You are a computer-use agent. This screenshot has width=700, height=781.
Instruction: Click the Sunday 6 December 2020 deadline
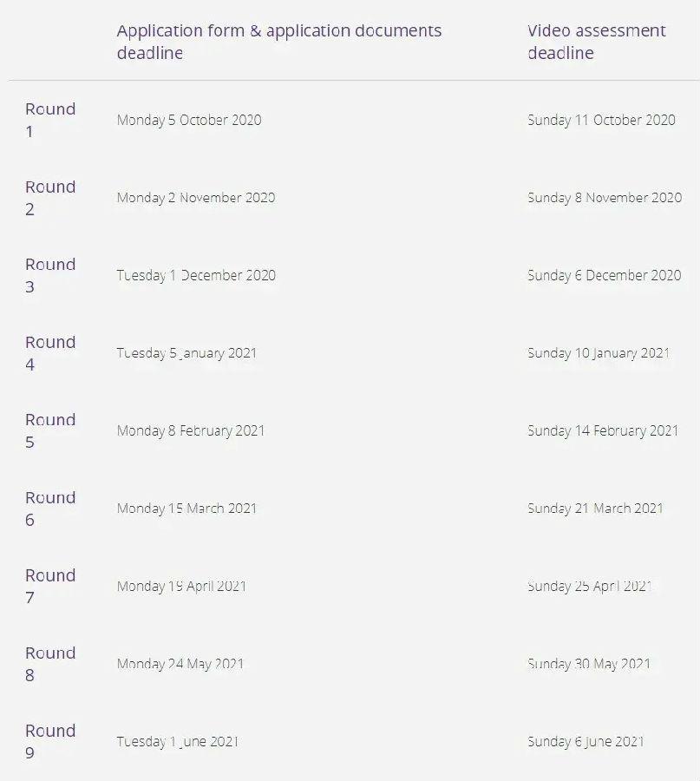coord(605,275)
